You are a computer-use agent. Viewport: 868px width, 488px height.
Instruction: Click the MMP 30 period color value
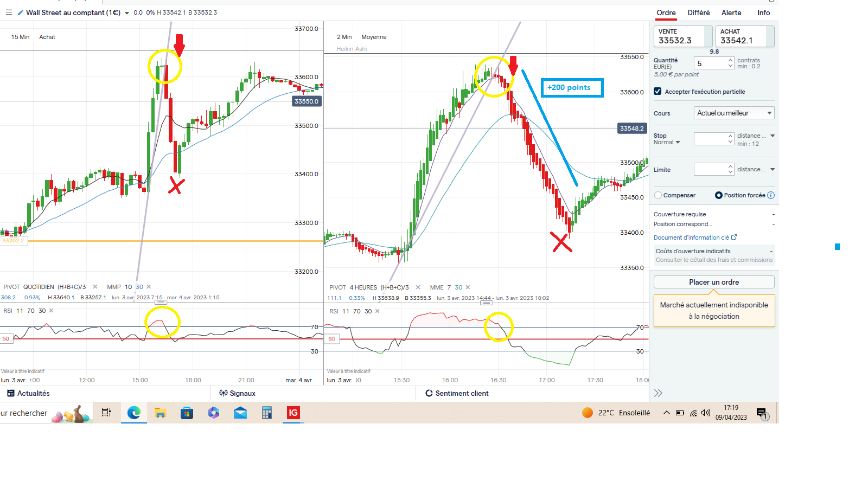tap(139, 287)
